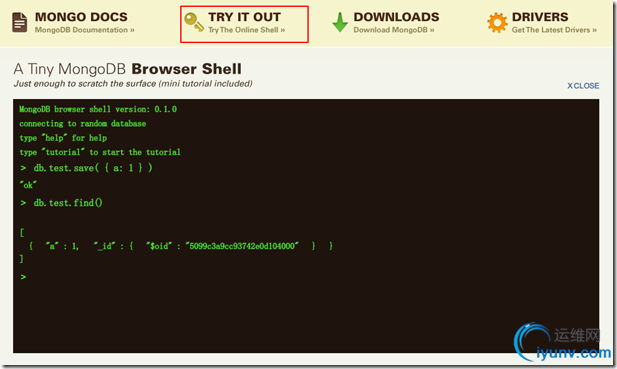Image resolution: width=617 pixels, height=369 pixels.
Task: Click the 'Just enough to scratch the surface' subtitle
Action: [133, 84]
